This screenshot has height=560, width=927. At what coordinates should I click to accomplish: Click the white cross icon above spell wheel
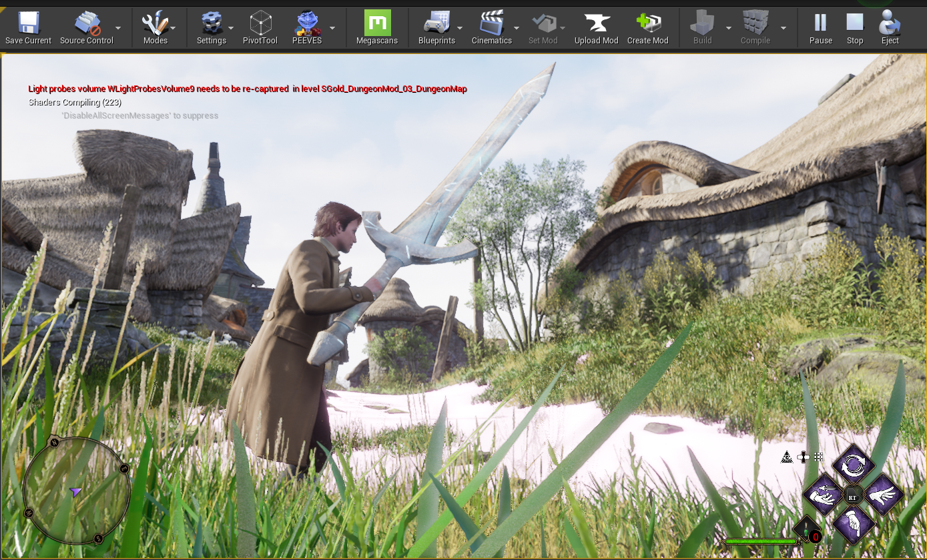pos(804,457)
